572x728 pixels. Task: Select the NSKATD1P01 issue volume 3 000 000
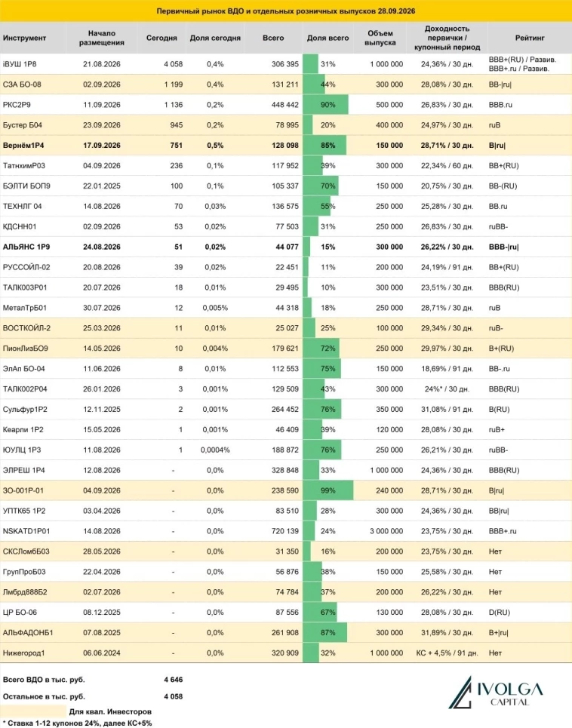386,531
